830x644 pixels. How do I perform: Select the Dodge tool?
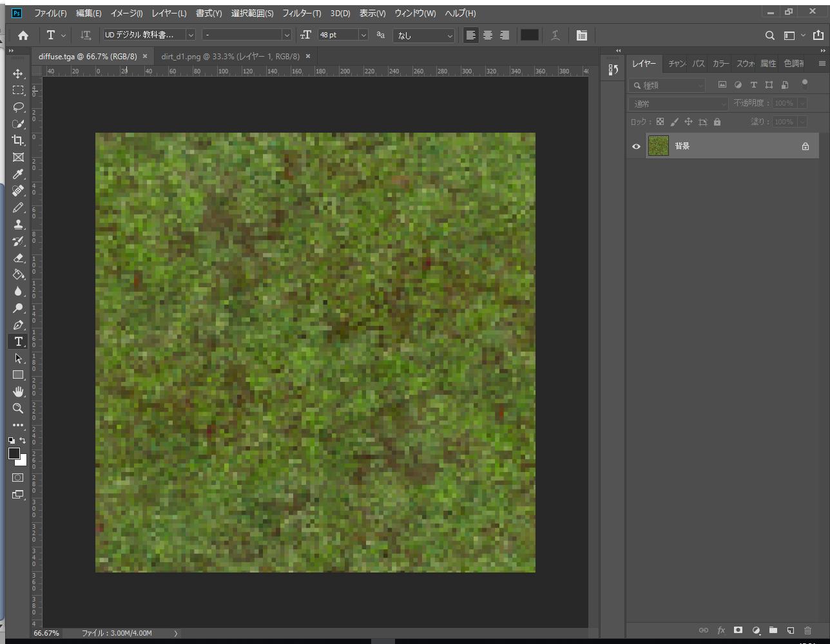click(18, 308)
